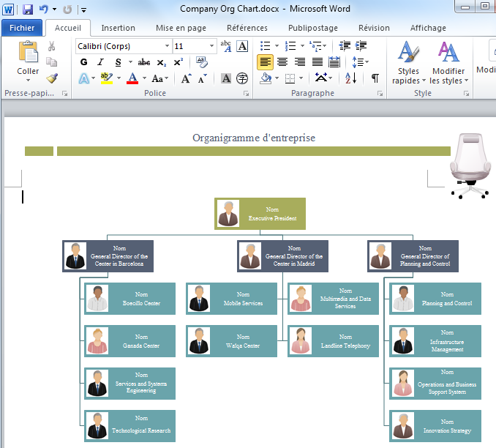496x448 pixels.
Task: Click the Shrink Font icon
Action: (202, 78)
